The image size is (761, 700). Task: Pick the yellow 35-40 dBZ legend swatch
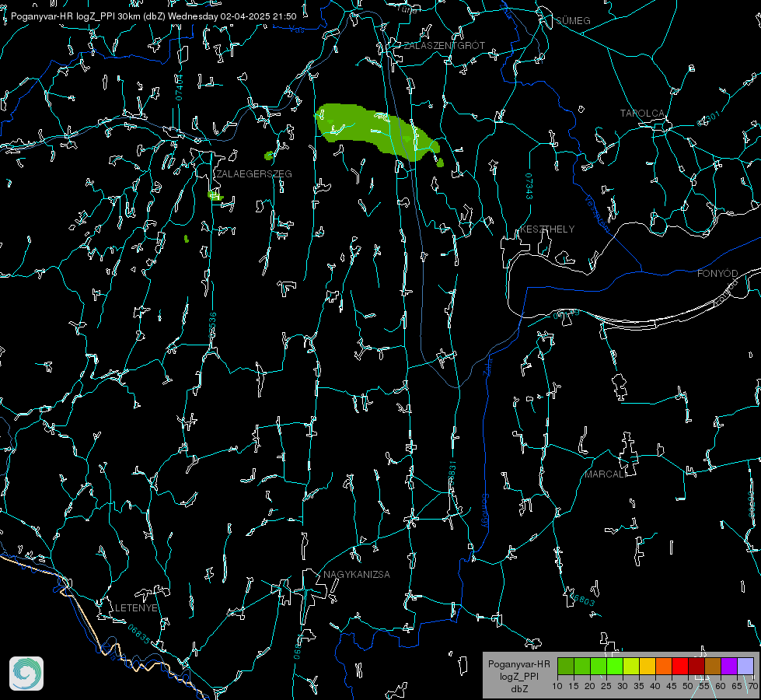click(x=648, y=666)
